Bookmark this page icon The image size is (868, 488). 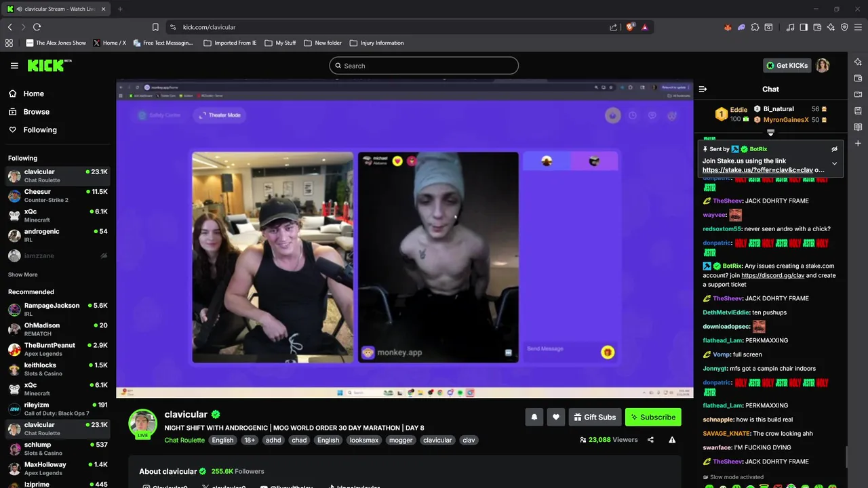(155, 27)
